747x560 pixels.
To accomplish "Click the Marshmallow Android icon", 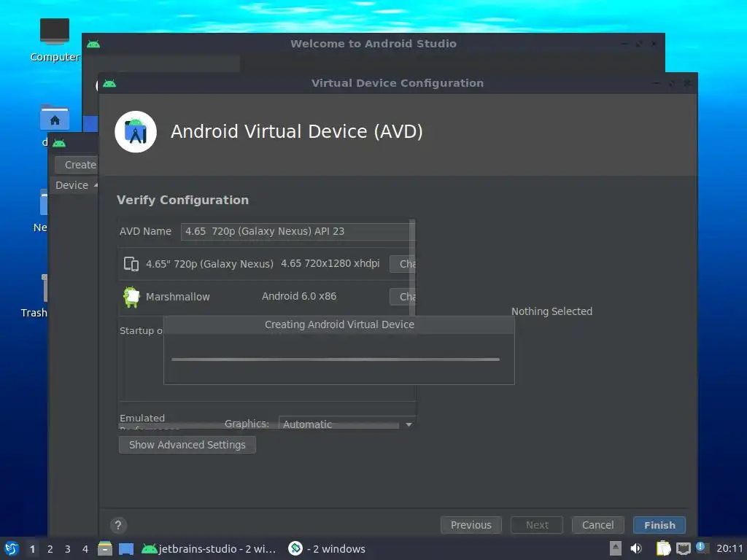I will 131,297.
